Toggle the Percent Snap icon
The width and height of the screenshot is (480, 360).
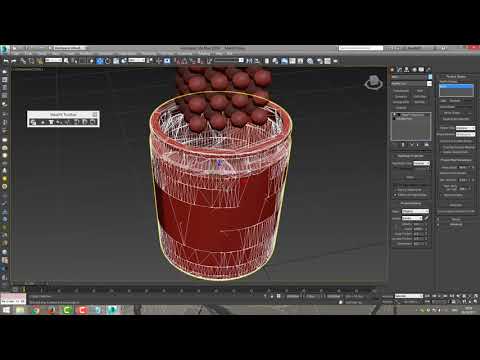tap(192, 61)
